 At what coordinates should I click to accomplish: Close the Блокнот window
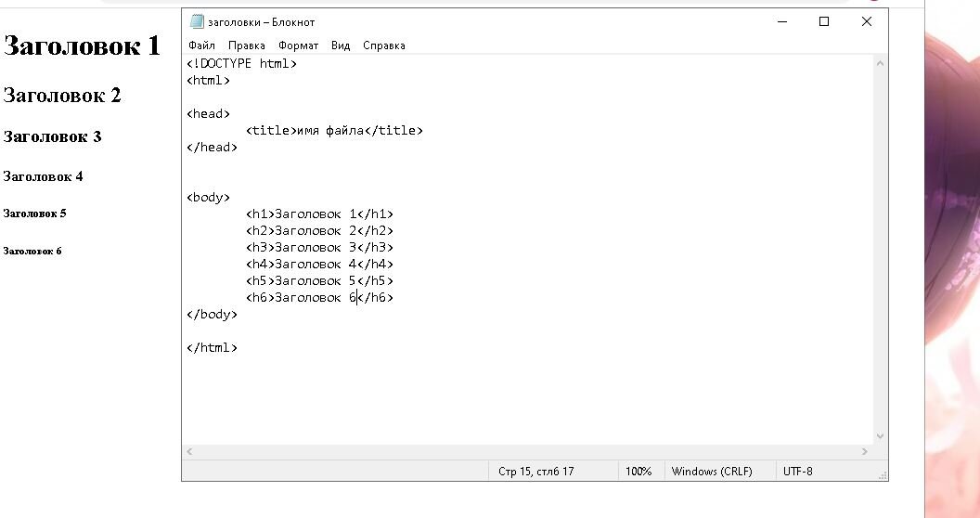coord(866,22)
